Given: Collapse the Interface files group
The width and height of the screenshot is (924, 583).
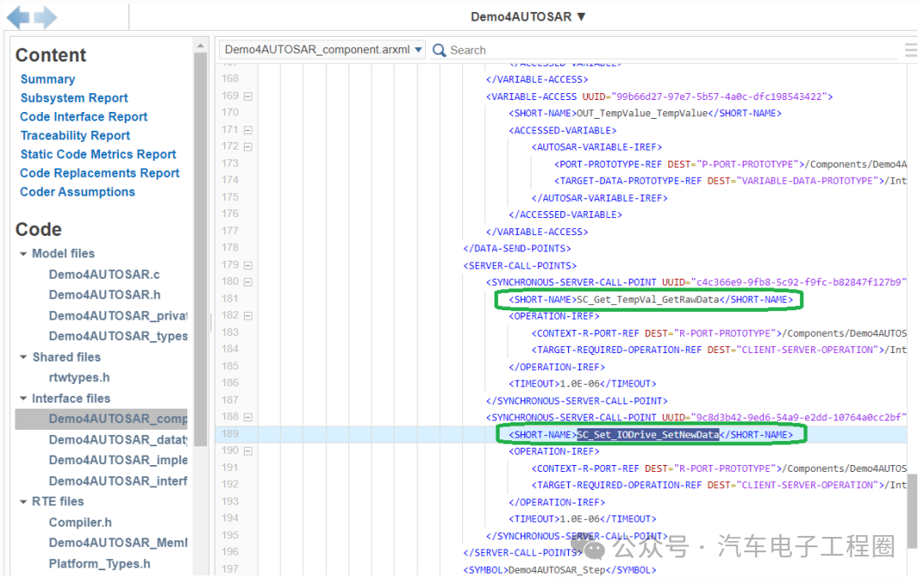Looking at the screenshot, I should (x=23, y=398).
